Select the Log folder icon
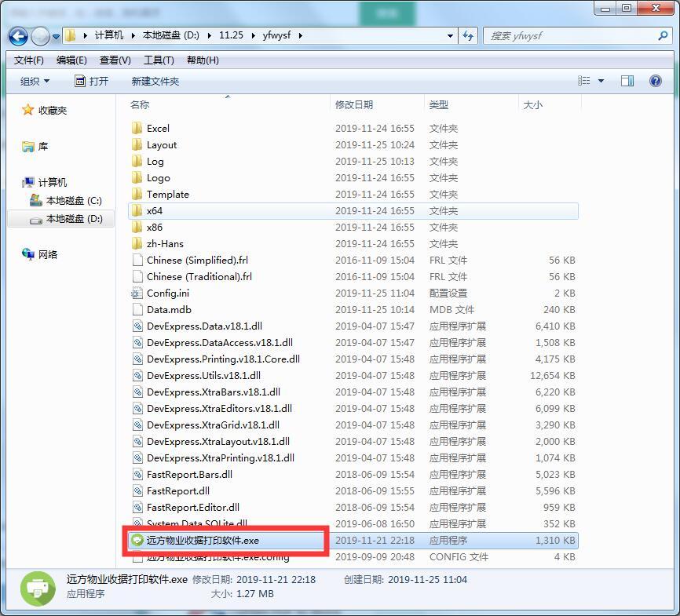 coord(137,161)
